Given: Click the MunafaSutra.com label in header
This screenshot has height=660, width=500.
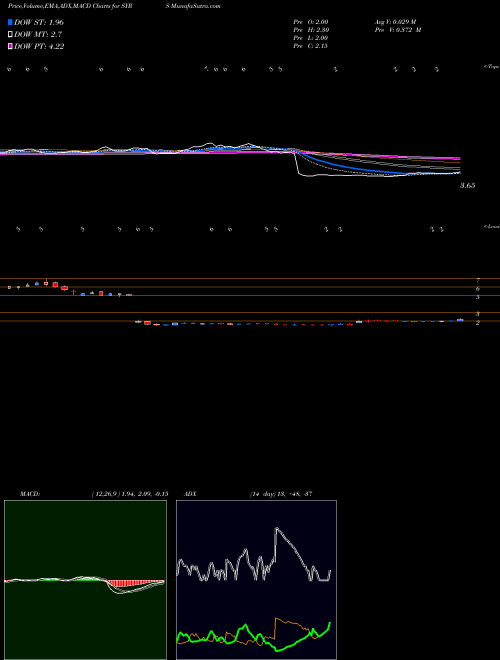Looking at the screenshot, I should tap(196, 6).
